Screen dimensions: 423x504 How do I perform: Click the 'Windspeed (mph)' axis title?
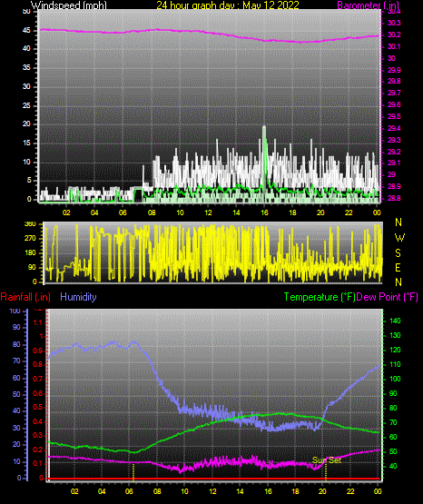pos(69,5)
